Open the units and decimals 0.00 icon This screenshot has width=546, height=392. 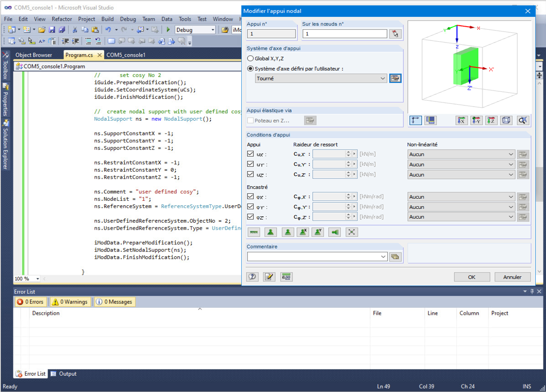click(287, 277)
